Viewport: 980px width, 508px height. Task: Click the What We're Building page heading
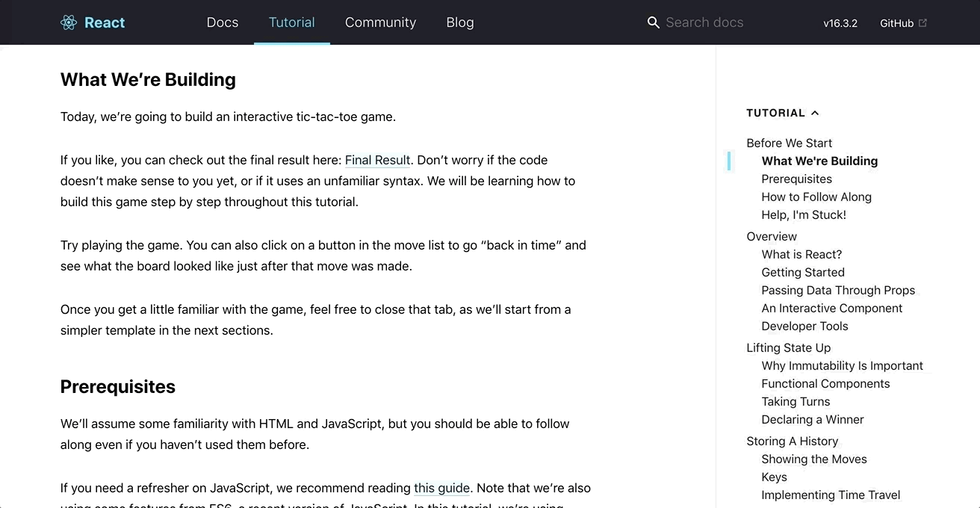[x=148, y=79]
